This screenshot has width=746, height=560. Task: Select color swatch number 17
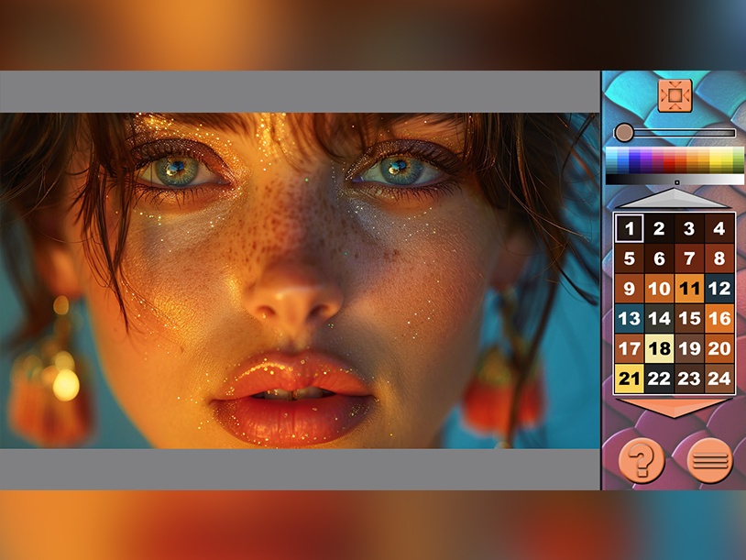point(629,348)
